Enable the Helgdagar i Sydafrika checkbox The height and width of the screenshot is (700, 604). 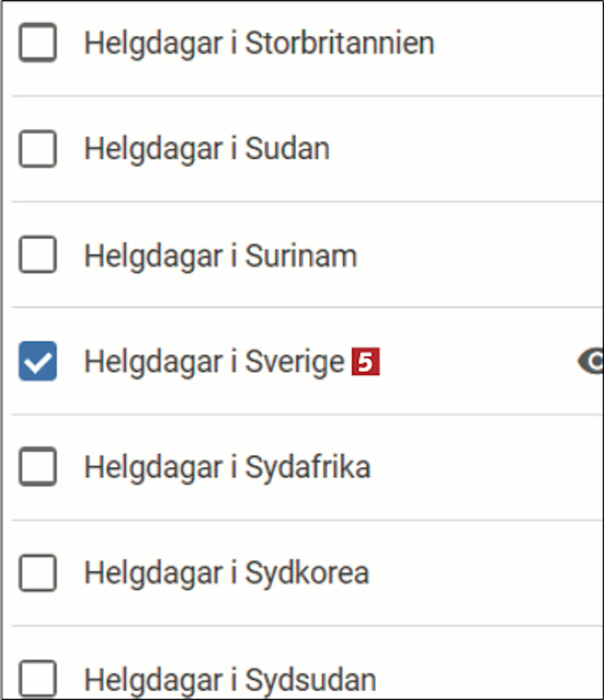click(x=37, y=467)
